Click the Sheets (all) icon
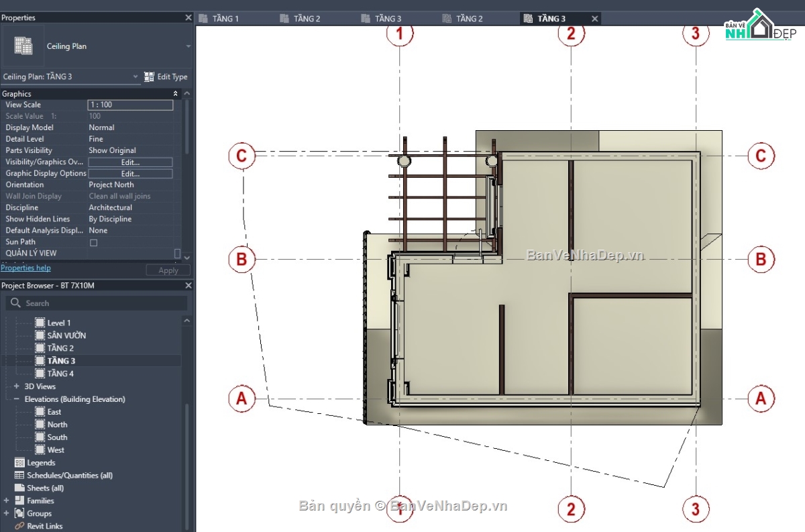 [21, 488]
